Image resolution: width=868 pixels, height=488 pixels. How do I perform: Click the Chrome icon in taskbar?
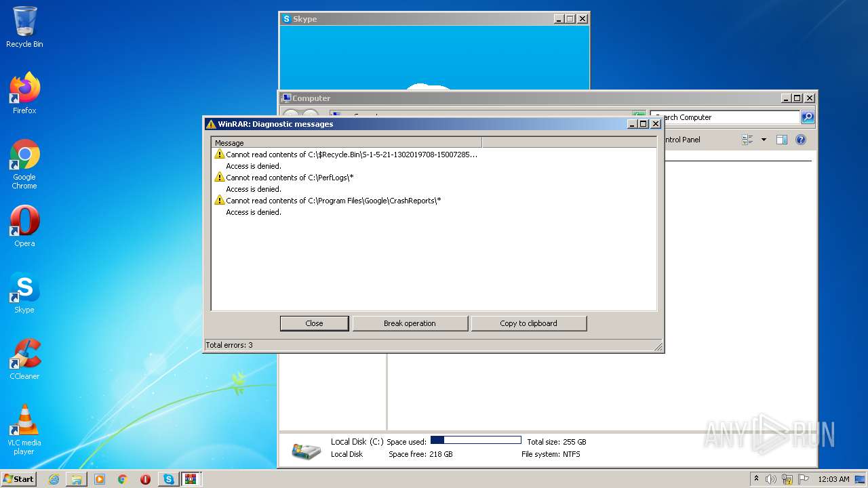(123, 479)
